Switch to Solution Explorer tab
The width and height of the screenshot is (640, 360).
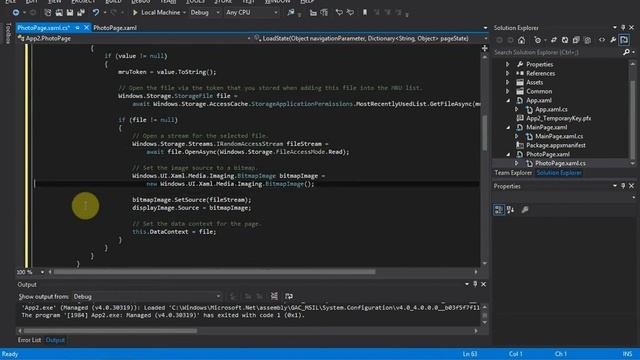point(559,173)
